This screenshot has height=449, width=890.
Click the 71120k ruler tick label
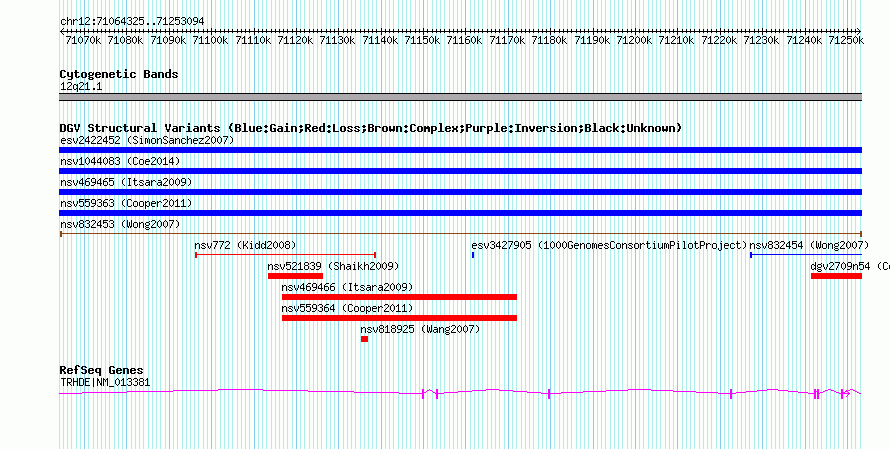[295, 40]
